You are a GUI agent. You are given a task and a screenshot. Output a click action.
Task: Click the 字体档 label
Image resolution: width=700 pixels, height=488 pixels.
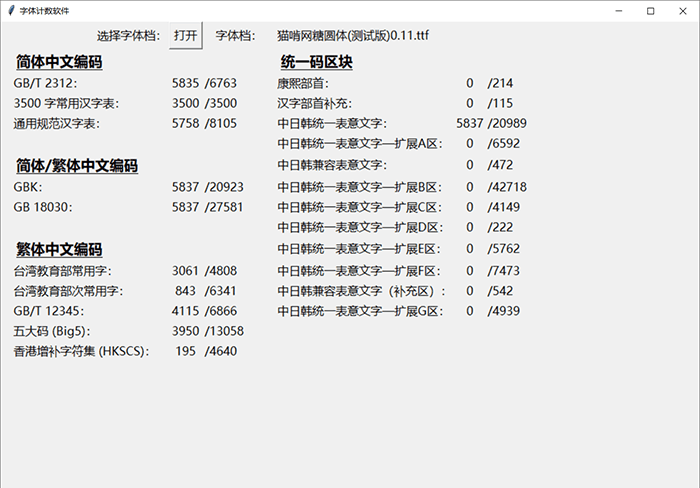coord(235,36)
